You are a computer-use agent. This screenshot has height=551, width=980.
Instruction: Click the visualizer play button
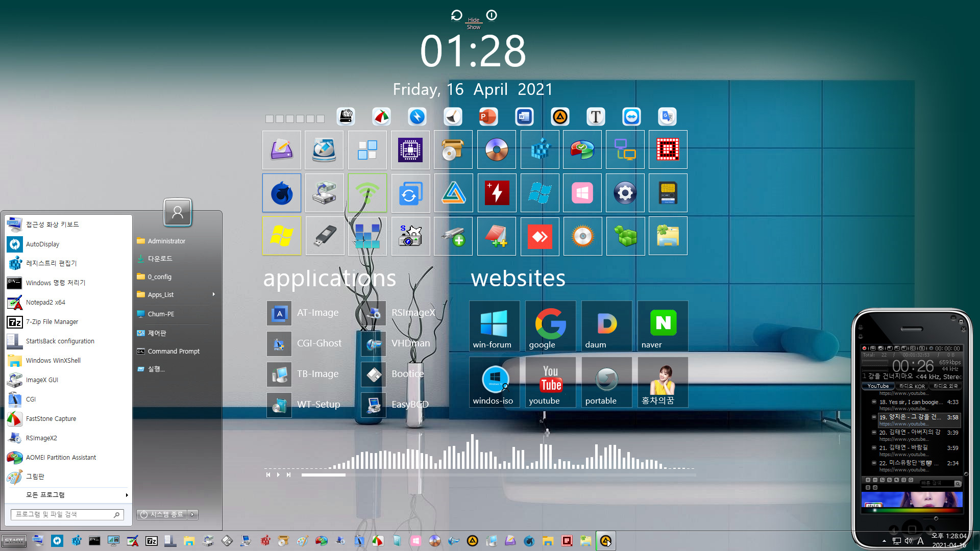point(278,475)
